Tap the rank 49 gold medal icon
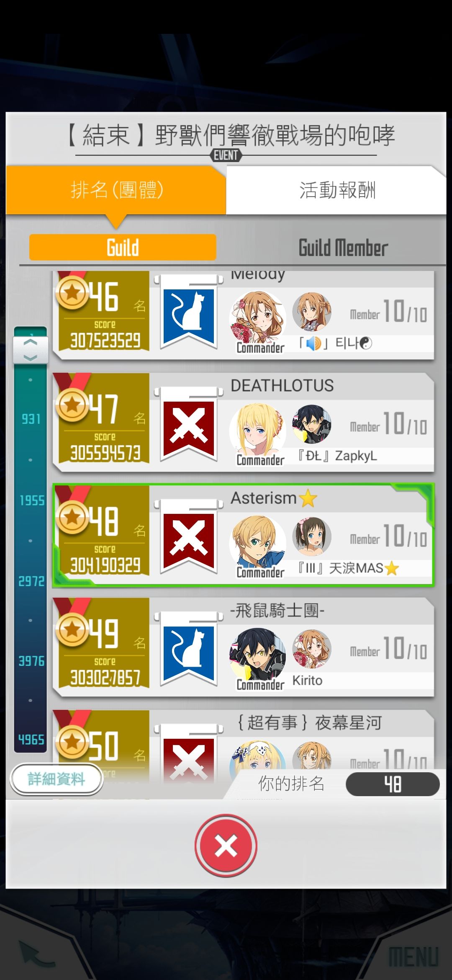Image resolution: width=452 pixels, height=980 pixels. coord(72,629)
